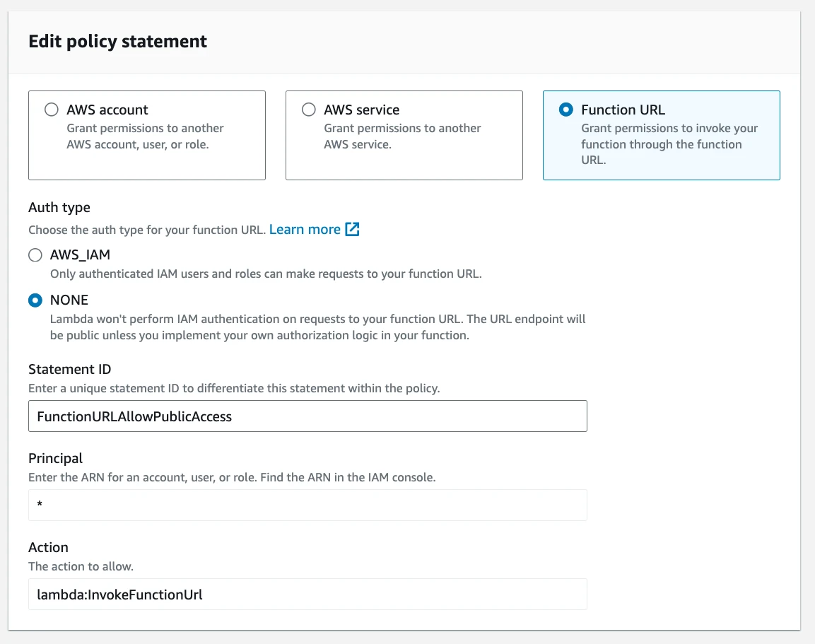Choose the NONE auth type radio

35,300
